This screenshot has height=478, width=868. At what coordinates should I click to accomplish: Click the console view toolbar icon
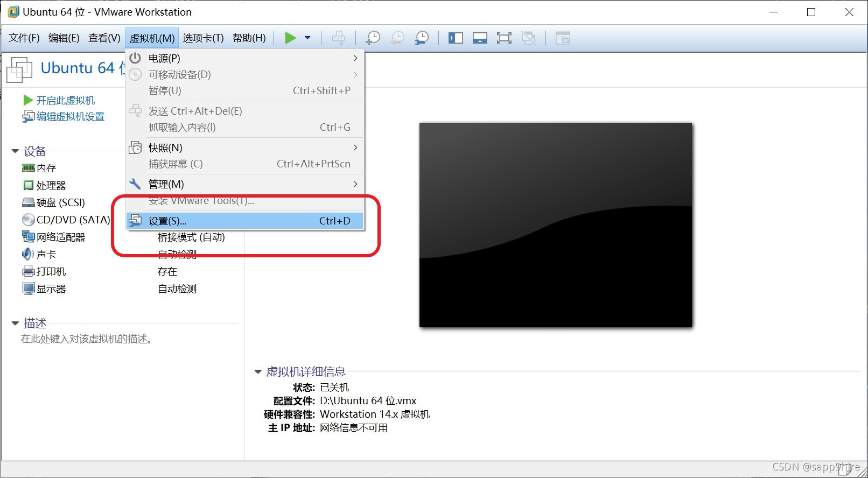pos(563,38)
